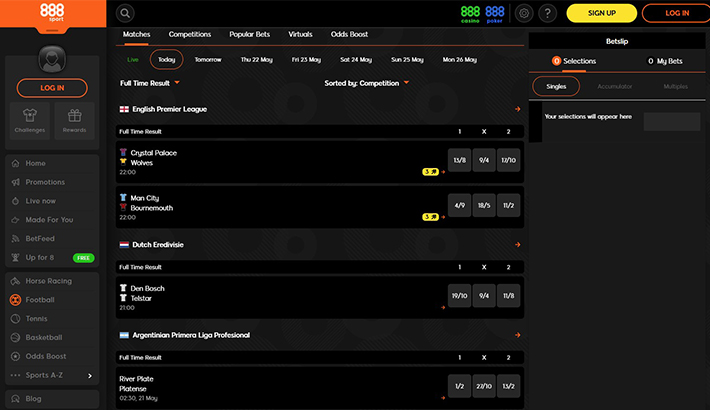Screen dimensions: 710x410
Task: Select Fri 23 May date filter
Action: [306, 60]
